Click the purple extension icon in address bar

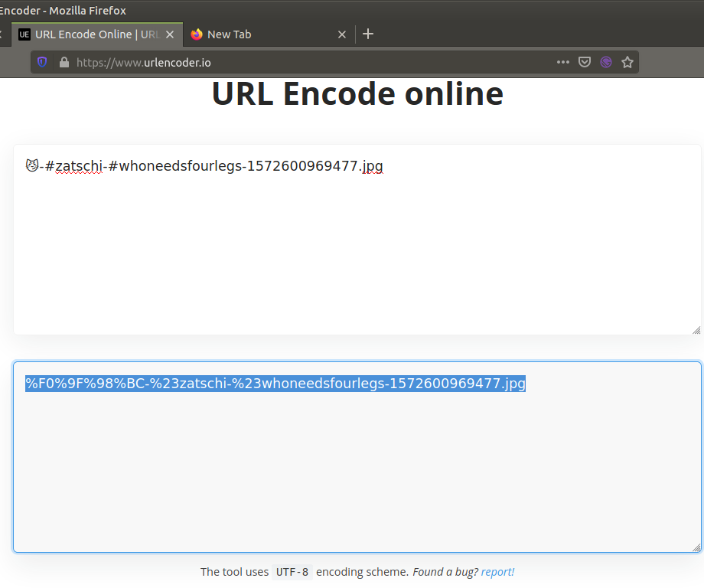tap(606, 63)
